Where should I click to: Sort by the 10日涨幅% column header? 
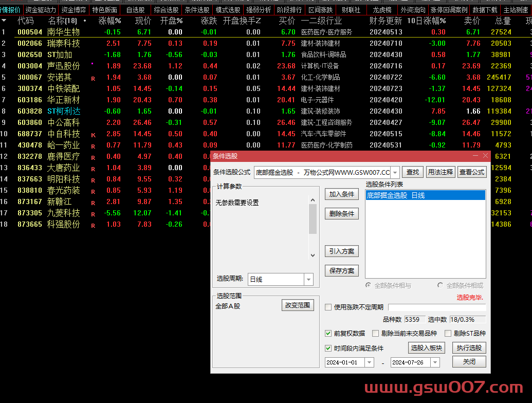[x=427, y=21]
